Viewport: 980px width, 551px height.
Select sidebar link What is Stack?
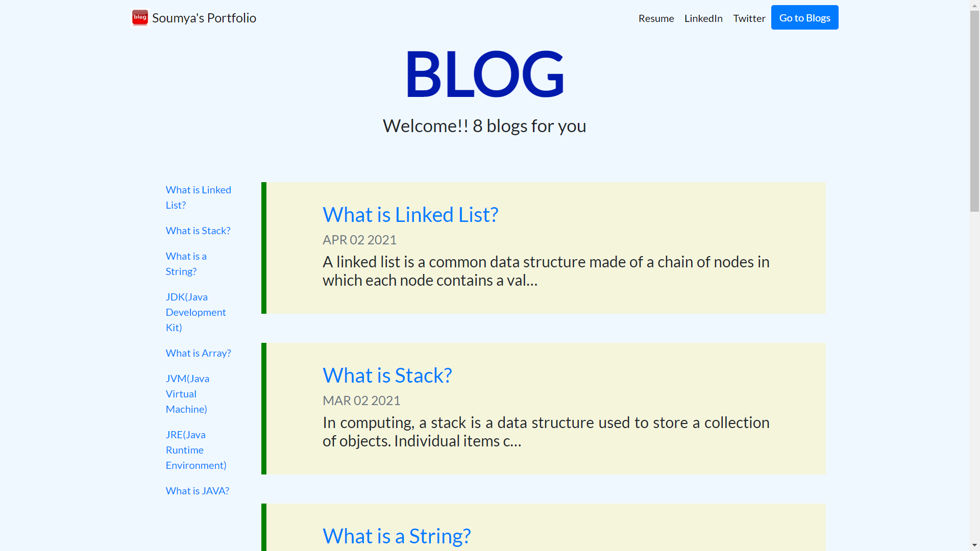[x=198, y=231]
